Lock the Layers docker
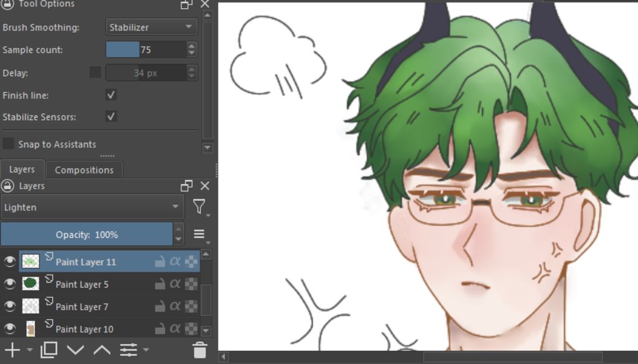The width and height of the screenshot is (638, 364). (x=7, y=186)
